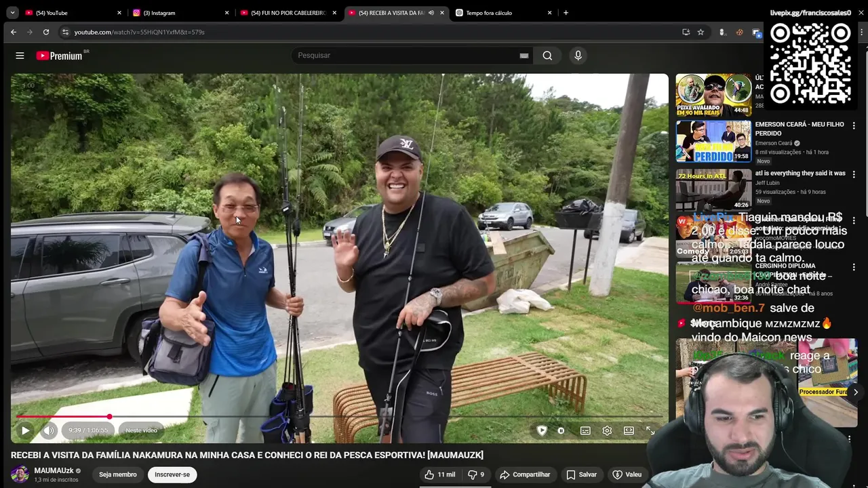Click the next arrow on the shelf carousel

click(855, 392)
